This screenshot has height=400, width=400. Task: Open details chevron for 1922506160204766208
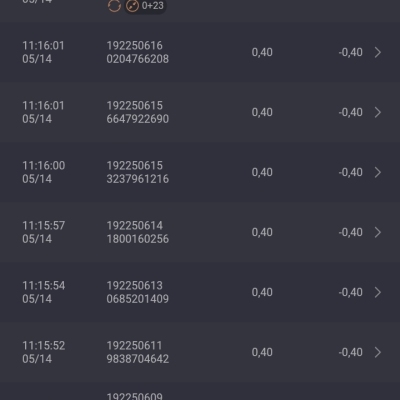[x=378, y=52]
